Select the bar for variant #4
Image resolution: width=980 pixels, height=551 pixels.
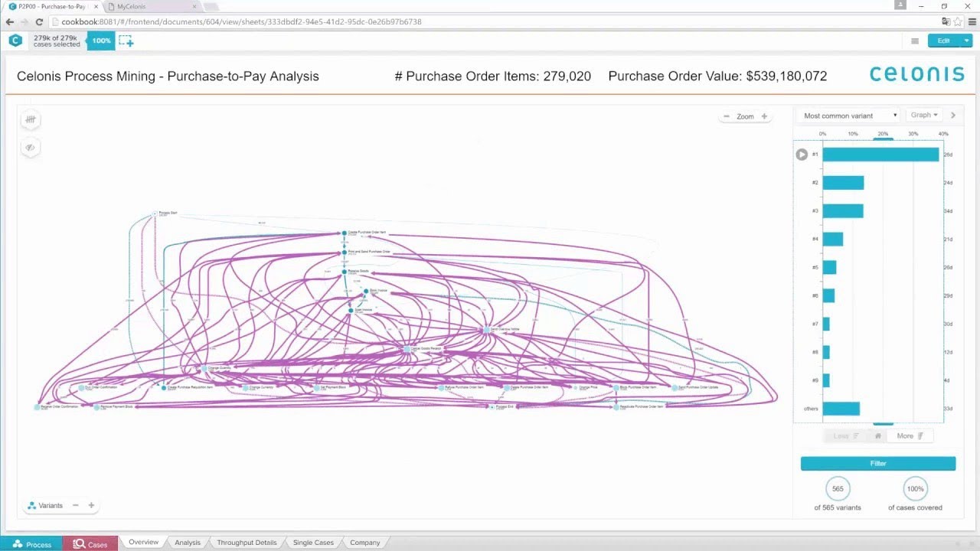click(833, 240)
